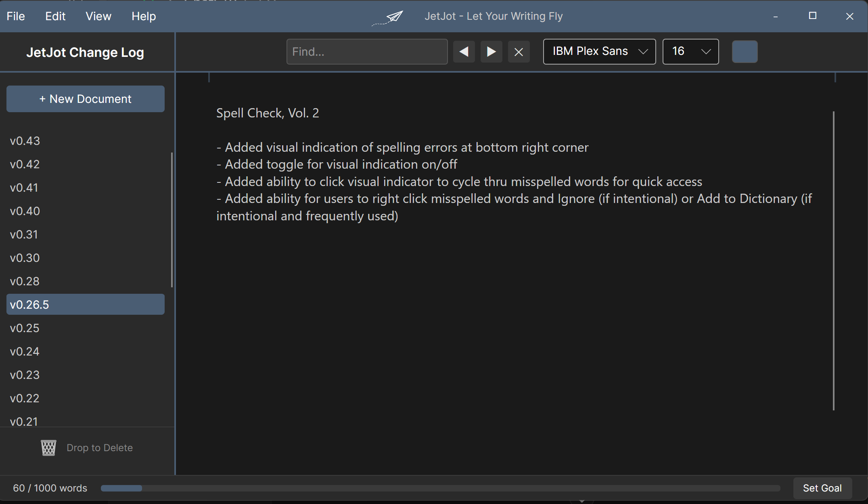Click the trash basket delete icon
This screenshot has width=868, height=504.
click(x=48, y=448)
